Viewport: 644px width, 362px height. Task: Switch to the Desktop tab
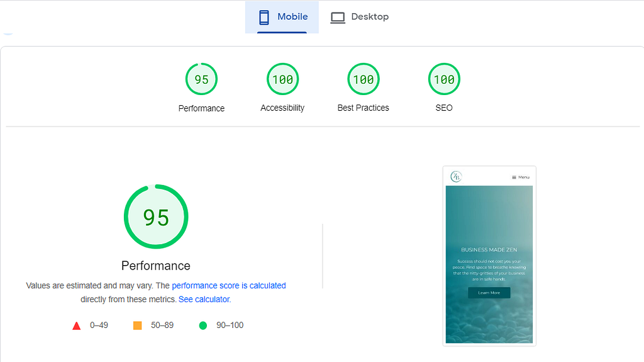[360, 17]
